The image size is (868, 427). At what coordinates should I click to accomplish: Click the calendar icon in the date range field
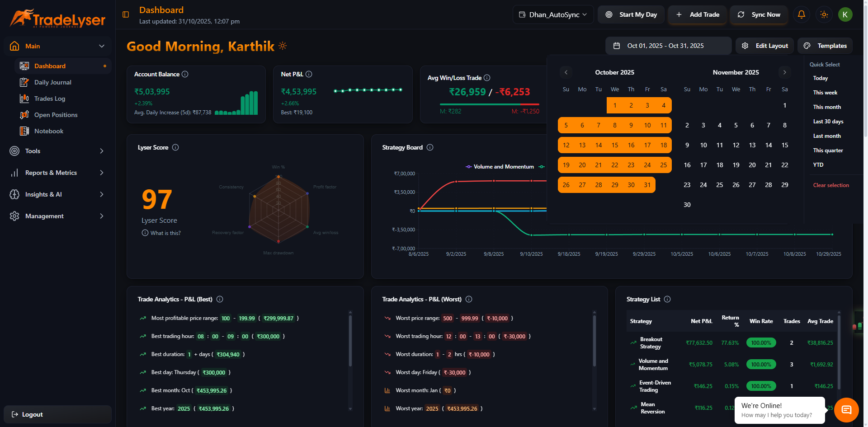pyautogui.click(x=617, y=46)
